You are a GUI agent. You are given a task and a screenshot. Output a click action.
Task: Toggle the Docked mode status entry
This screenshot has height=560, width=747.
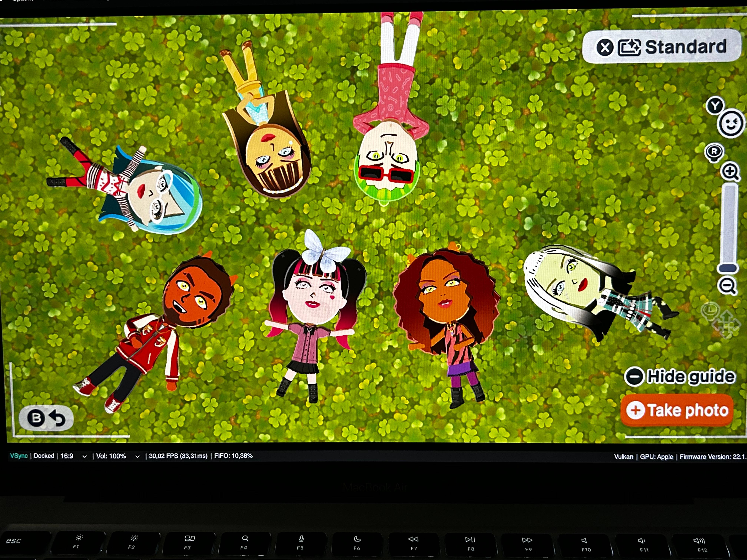[x=44, y=456]
